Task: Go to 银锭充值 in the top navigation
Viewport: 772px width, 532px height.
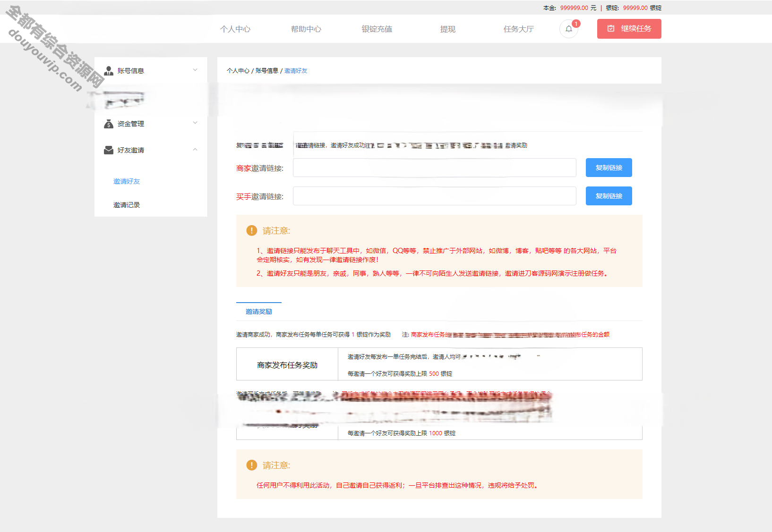Action: (x=377, y=29)
